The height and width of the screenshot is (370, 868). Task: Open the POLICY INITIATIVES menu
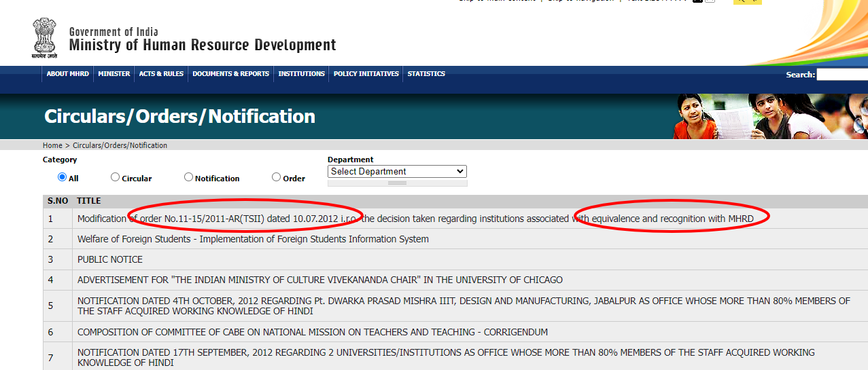[366, 74]
